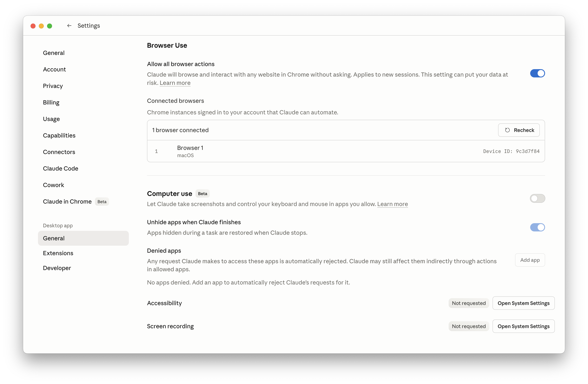Open the Capabilities settings section
The image size is (588, 384).
59,135
